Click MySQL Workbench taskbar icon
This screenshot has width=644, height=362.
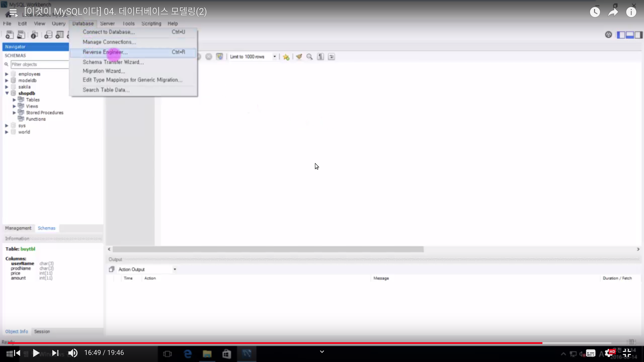coord(247,354)
